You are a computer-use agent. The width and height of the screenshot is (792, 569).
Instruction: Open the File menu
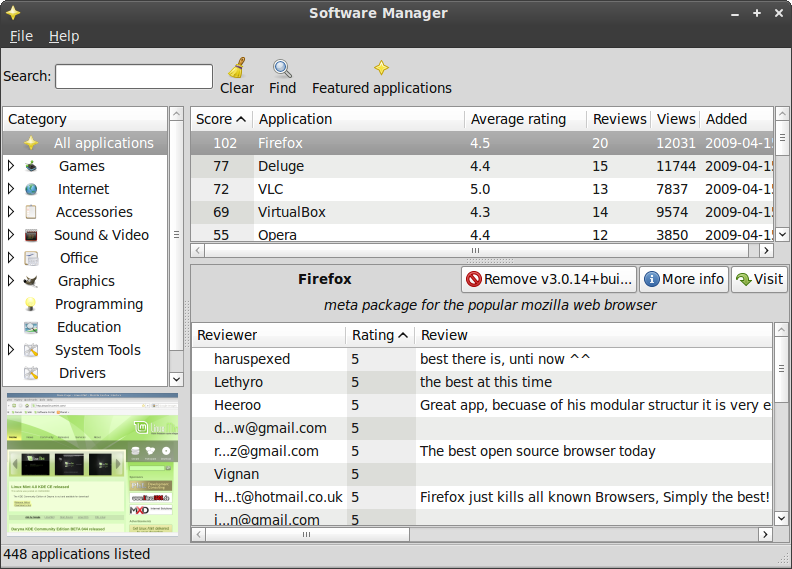point(21,36)
